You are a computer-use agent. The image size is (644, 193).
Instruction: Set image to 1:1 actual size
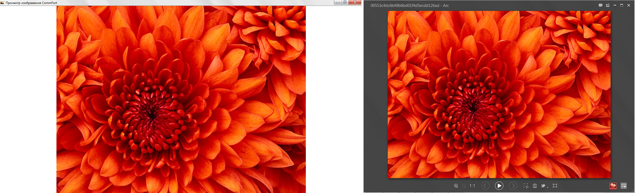(472, 186)
